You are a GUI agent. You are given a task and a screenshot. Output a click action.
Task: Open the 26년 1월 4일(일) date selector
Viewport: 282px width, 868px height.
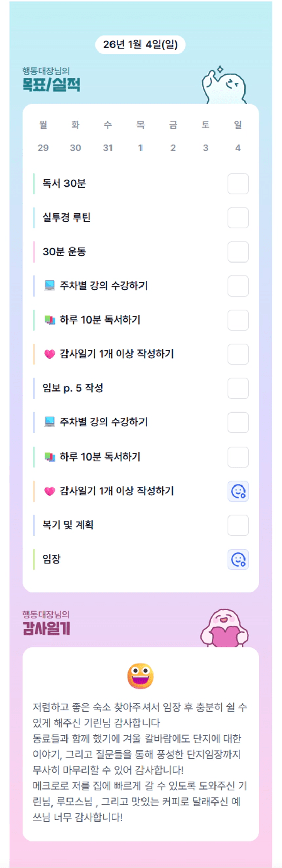pyautogui.click(x=140, y=45)
